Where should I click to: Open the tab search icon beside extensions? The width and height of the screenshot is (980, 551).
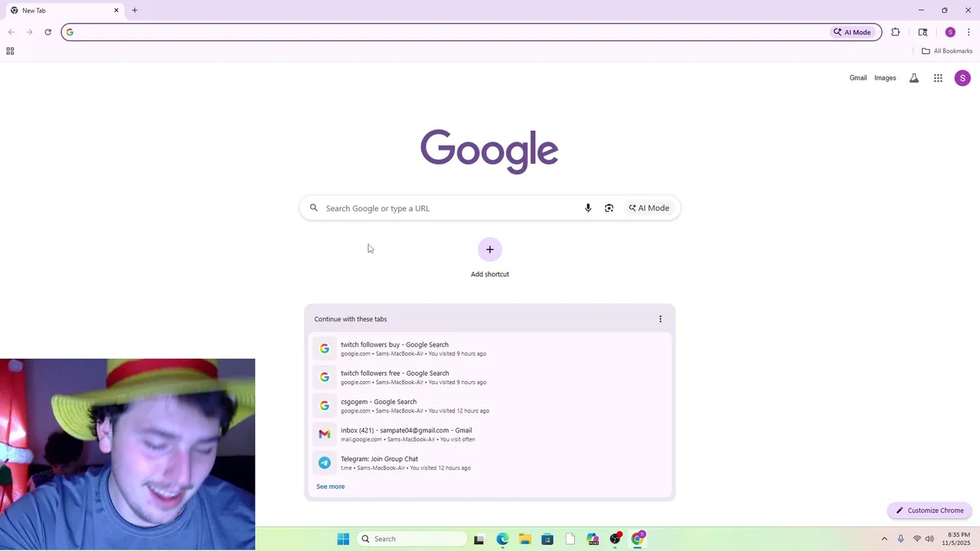click(x=923, y=32)
